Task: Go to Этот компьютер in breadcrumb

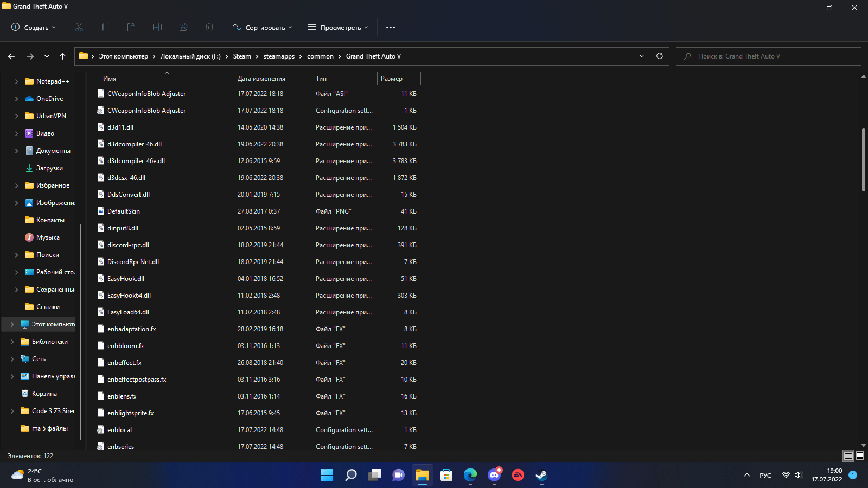Action: 123,56
